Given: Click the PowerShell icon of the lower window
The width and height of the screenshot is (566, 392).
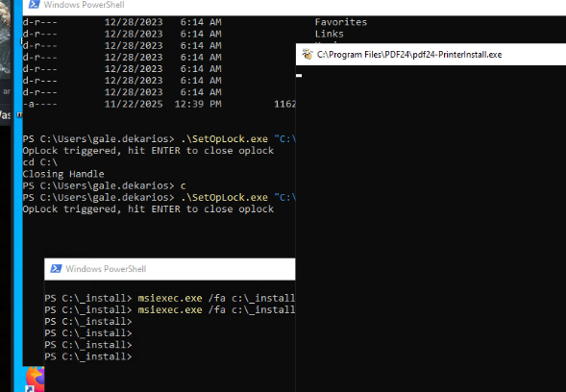Looking at the screenshot, I should click(x=56, y=269).
